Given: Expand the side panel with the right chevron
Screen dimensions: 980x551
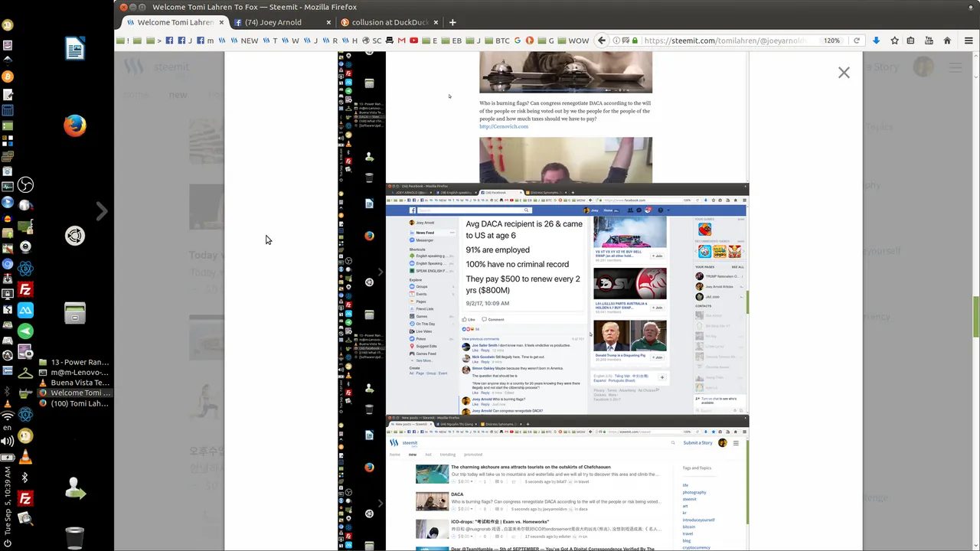Looking at the screenshot, I should click(x=102, y=210).
